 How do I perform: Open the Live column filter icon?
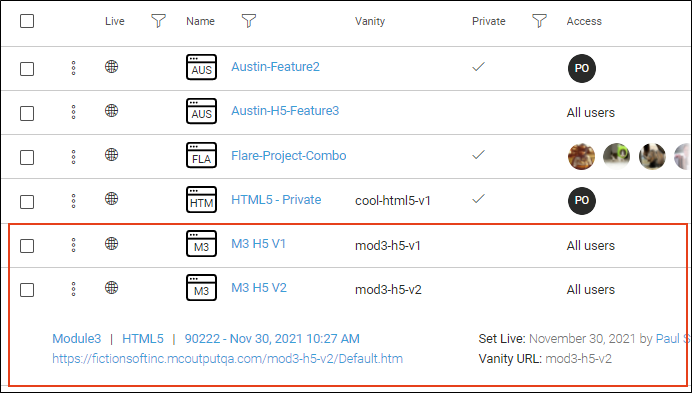pos(158,21)
